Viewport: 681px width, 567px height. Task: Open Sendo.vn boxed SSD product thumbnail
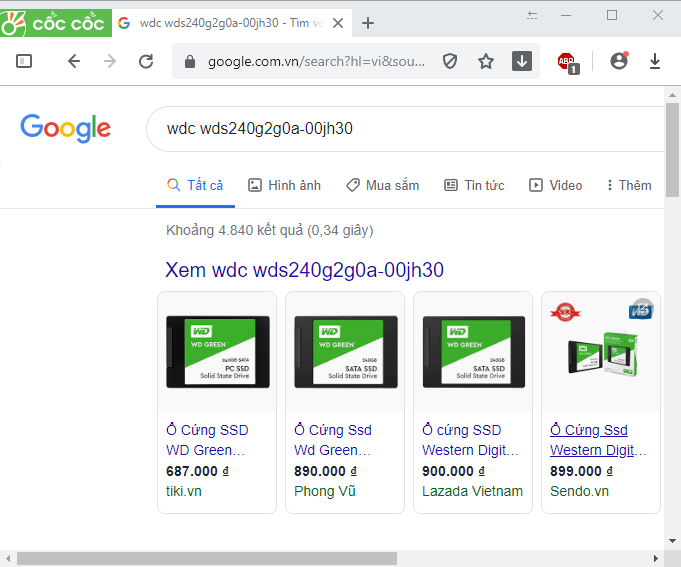[x=602, y=352]
